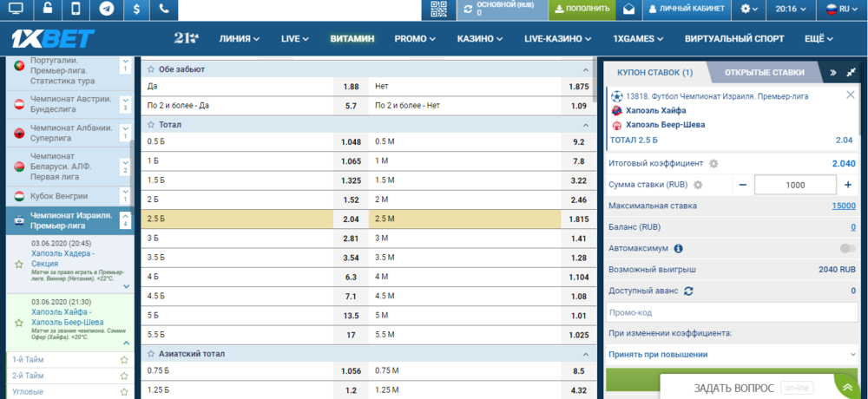
Task: Open the ЛИНИЯ menu
Action: coord(240,39)
